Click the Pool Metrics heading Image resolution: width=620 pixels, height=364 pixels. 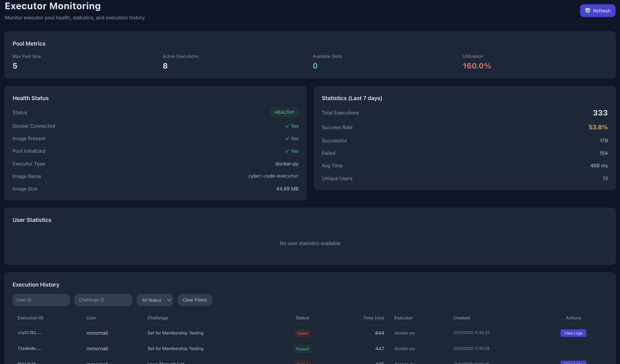click(x=29, y=43)
